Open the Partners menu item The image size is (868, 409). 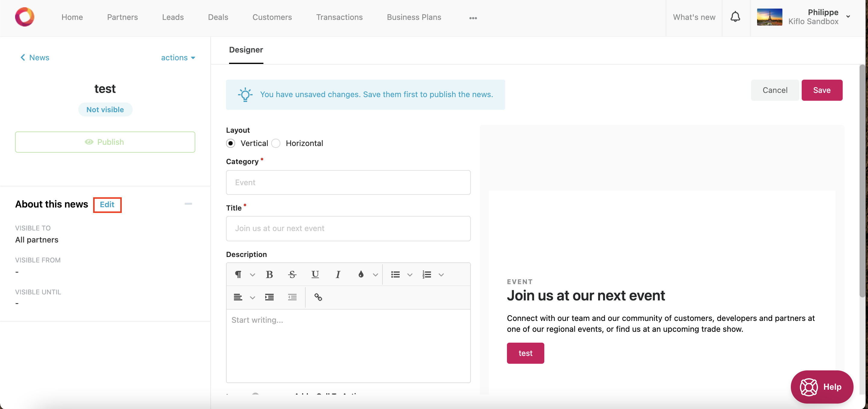(122, 17)
